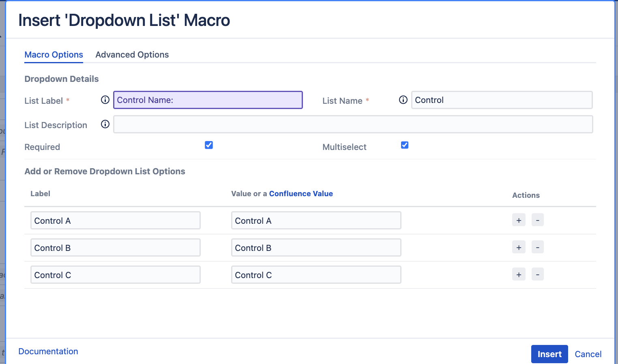Switch to the Macro Options tab
The width and height of the screenshot is (618, 364).
point(54,55)
